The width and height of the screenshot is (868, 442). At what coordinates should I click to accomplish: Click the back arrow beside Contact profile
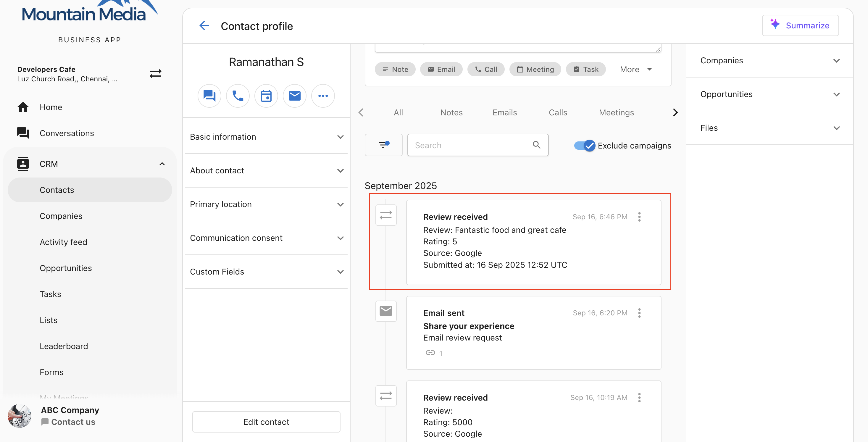point(204,26)
